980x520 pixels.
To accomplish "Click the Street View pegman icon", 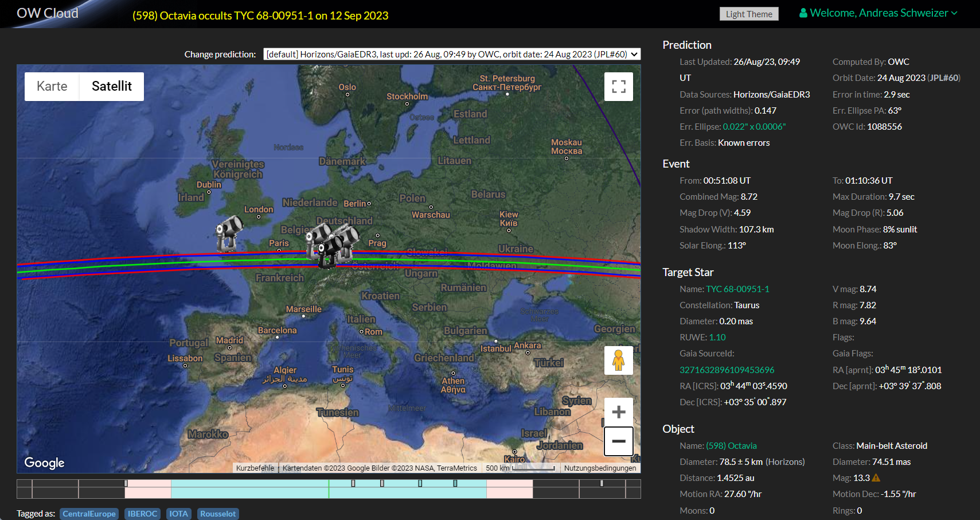I will [x=618, y=360].
